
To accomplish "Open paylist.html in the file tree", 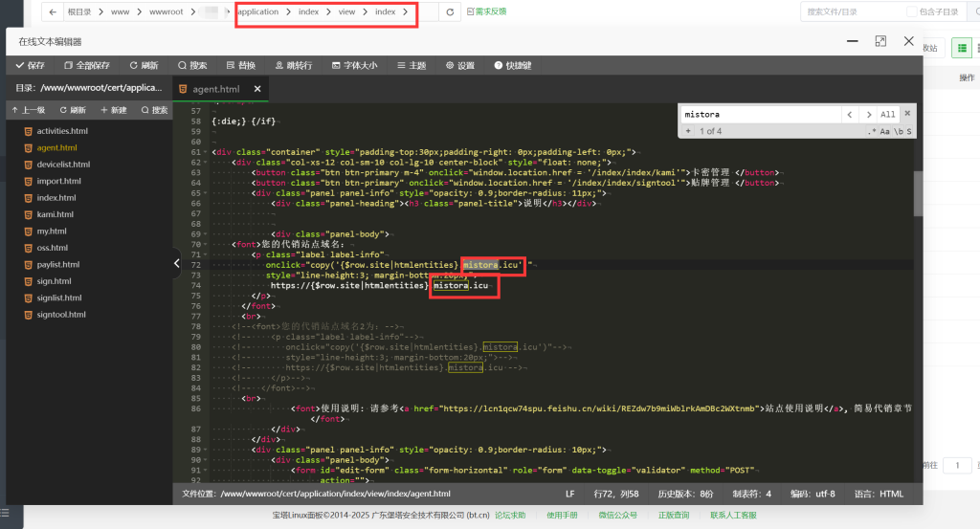I will (58, 265).
